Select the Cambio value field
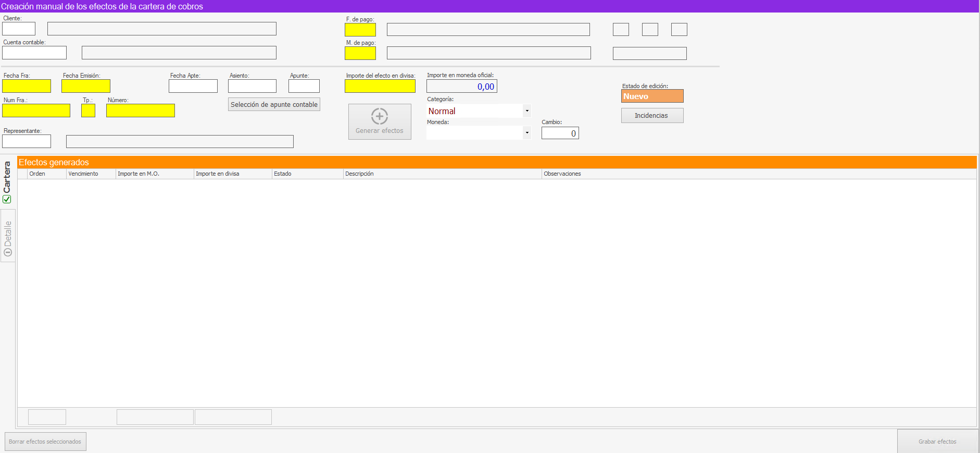The image size is (980, 453). [560, 133]
